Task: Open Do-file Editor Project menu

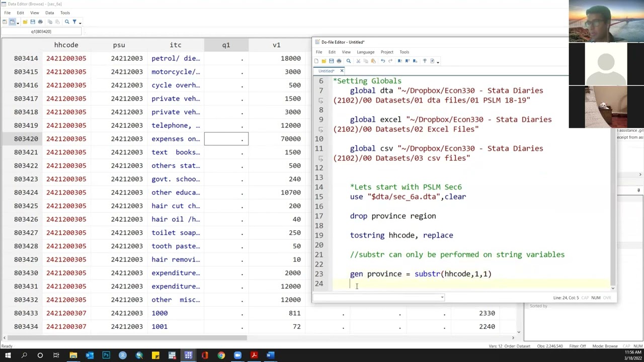Action: click(387, 52)
